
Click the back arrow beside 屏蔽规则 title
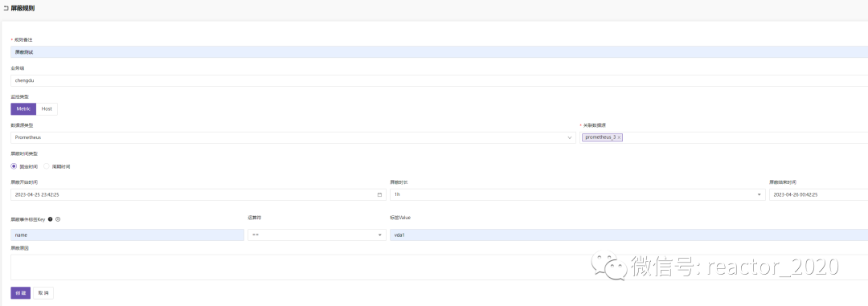[6, 8]
